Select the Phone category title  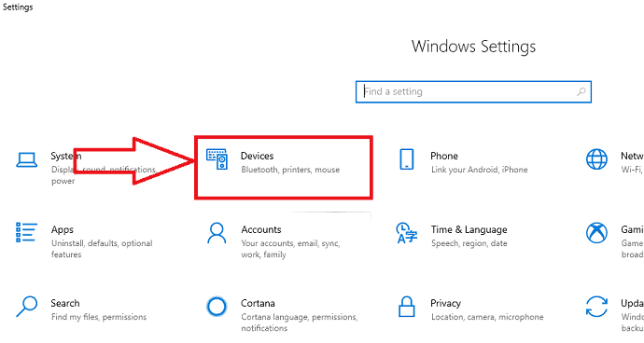pyautogui.click(x=444, y=156)
